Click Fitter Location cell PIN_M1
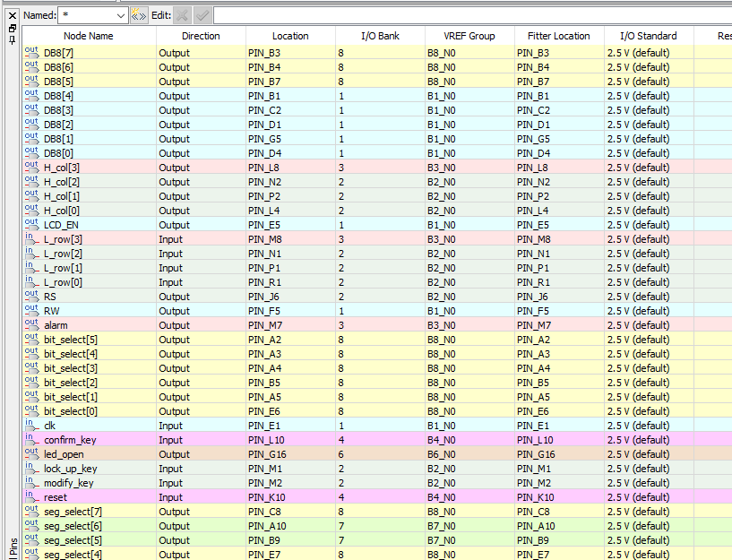732x560 pixels. pyautogui.click(x=559, y=469)
